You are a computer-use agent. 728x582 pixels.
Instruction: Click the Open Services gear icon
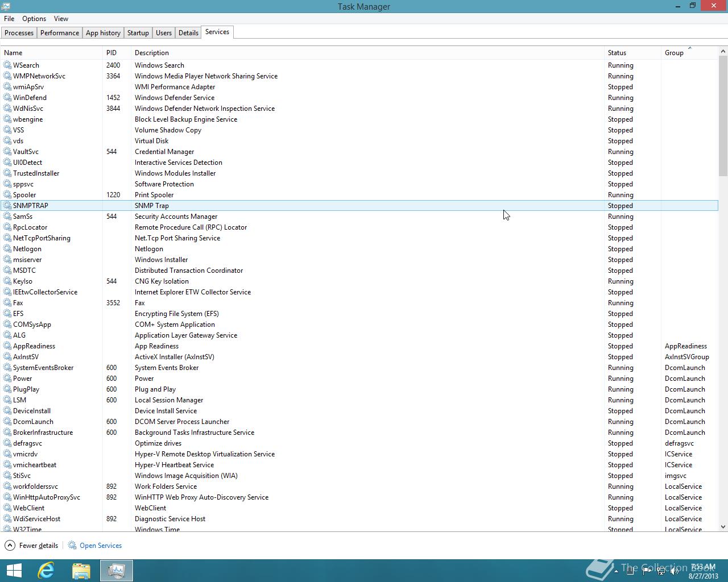[72, 546]
